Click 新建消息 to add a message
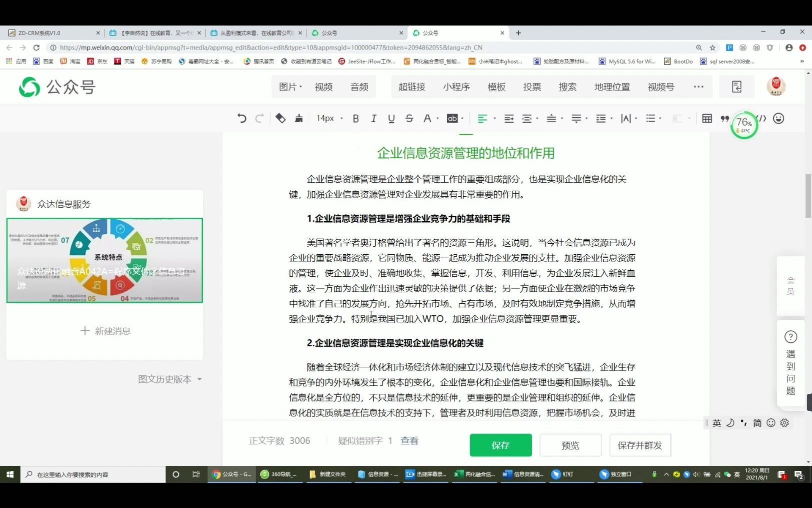The image size is (812, 508). pos(105,331)
